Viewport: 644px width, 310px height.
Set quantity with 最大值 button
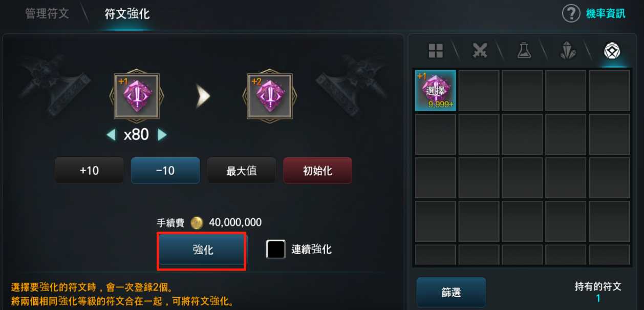tap(242, 171)
